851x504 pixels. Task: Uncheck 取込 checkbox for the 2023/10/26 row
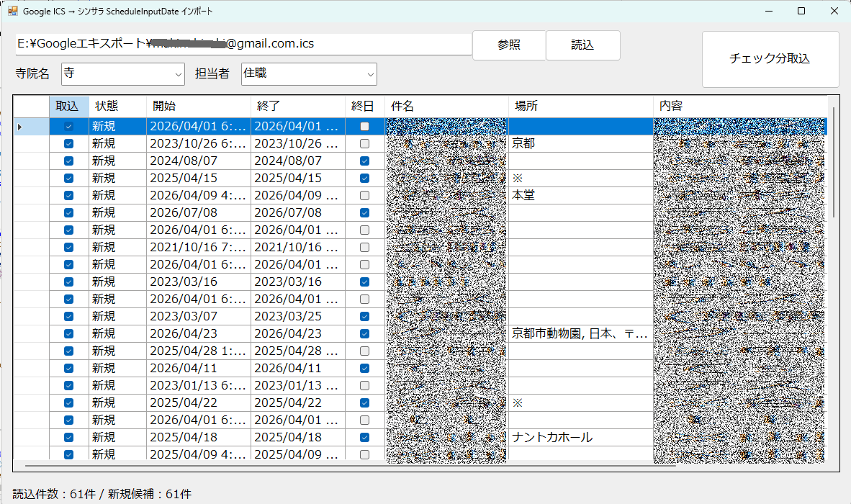[69, 144]
